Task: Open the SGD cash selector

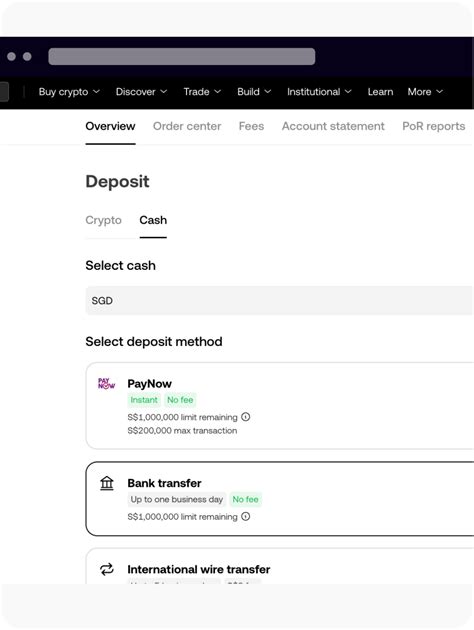Action: [x=280, y=301]
